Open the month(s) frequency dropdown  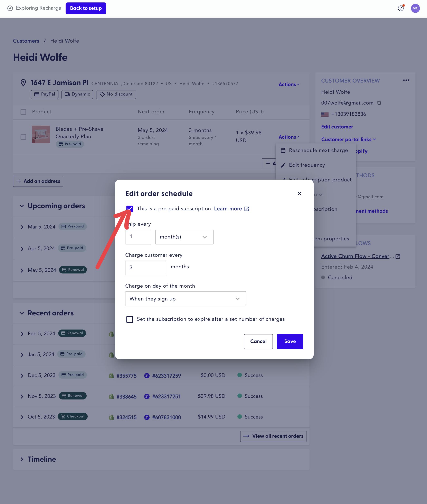[x=184, y=237]
